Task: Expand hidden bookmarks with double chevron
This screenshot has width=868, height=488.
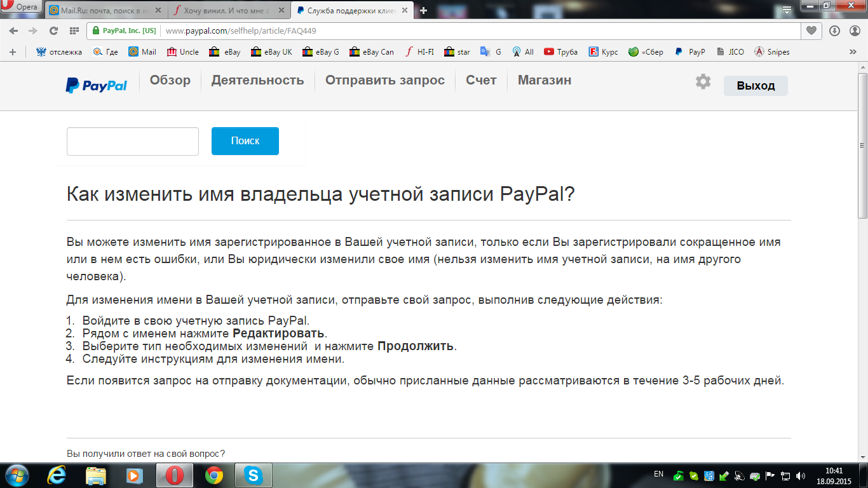Action: pyautogui.click(x=853, y=52)
